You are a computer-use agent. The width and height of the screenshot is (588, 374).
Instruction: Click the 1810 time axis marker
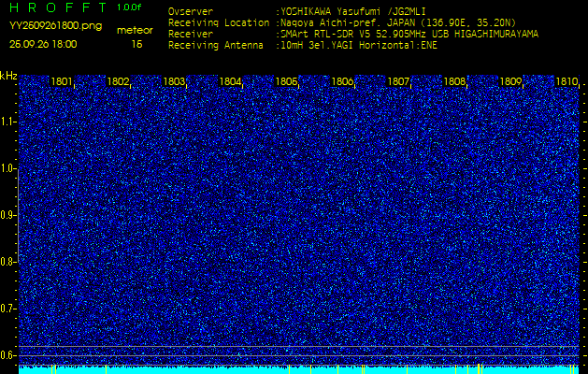[566, 82]
